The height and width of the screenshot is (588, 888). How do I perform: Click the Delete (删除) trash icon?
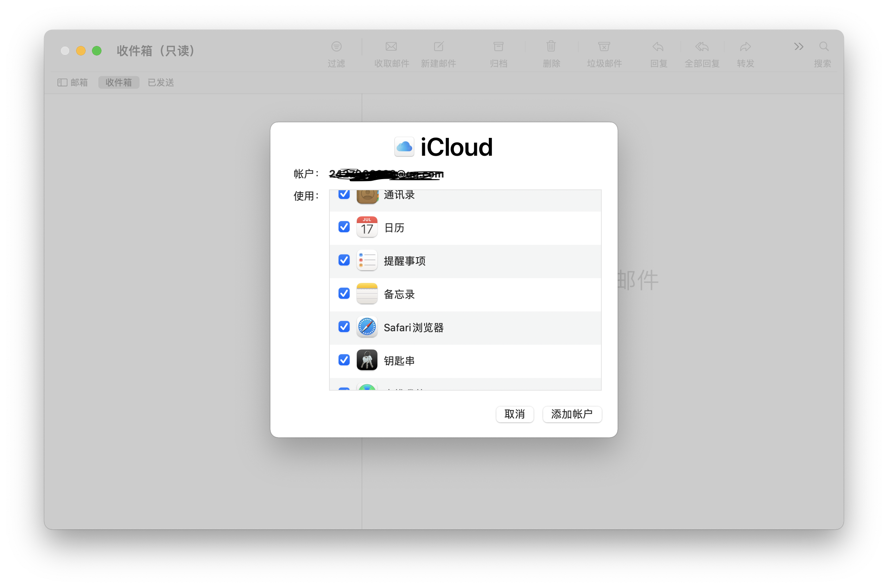[x=551, y=47]
